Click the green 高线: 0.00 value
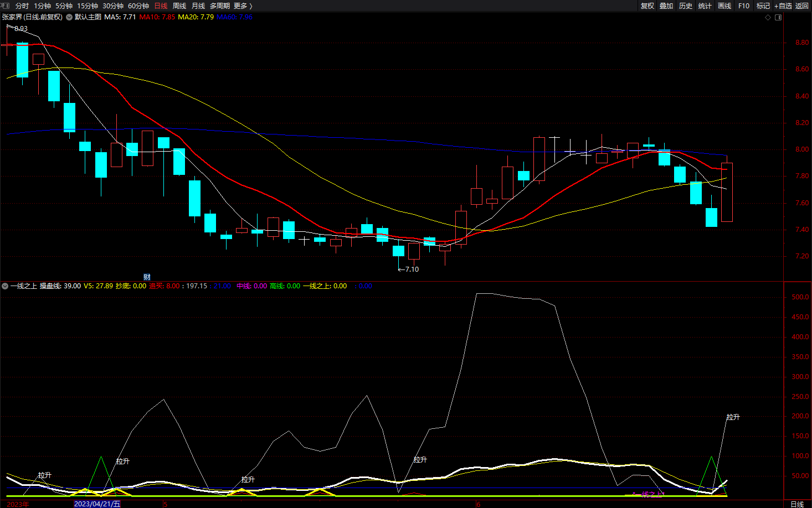The height and width of the screenshot is (508, 812). [x=285, y=286]
